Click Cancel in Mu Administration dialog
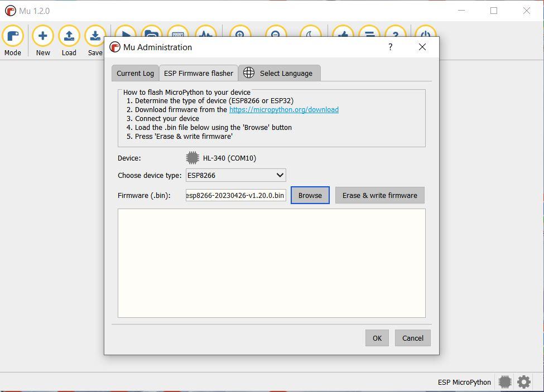The width and height of the screenshot is (544, 392). pos(413,338)
